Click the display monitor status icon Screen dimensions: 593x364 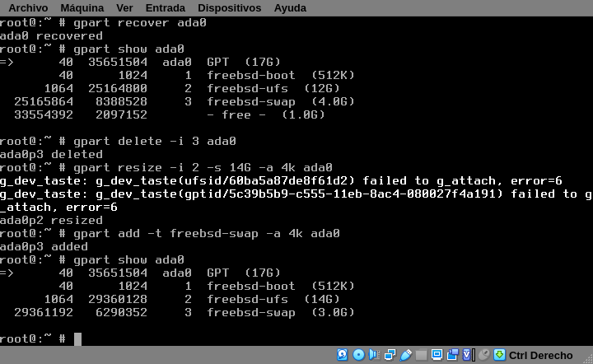[x=437, y=355]
